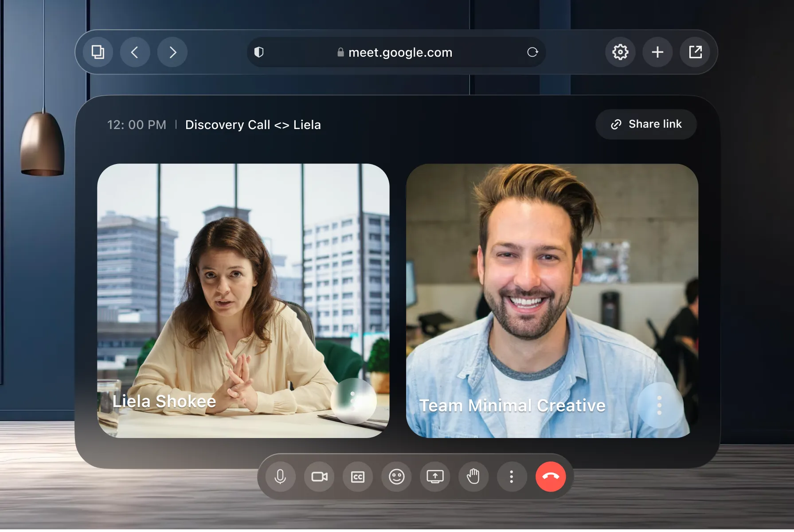The height and width of the screenshot is (532, 794).
Task: Navigate back in the browser
Action: (x=135, y=52)
